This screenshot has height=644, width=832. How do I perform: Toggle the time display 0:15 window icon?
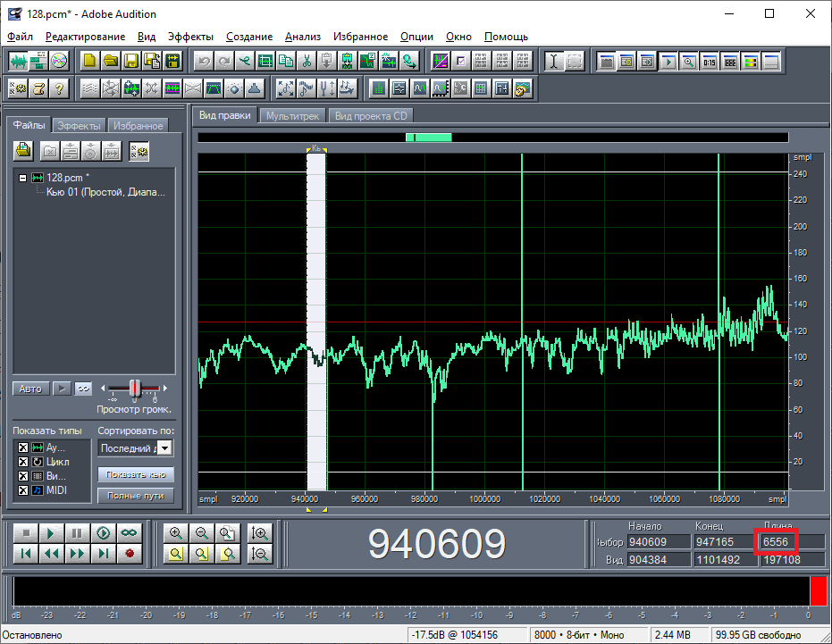[710, 62]
